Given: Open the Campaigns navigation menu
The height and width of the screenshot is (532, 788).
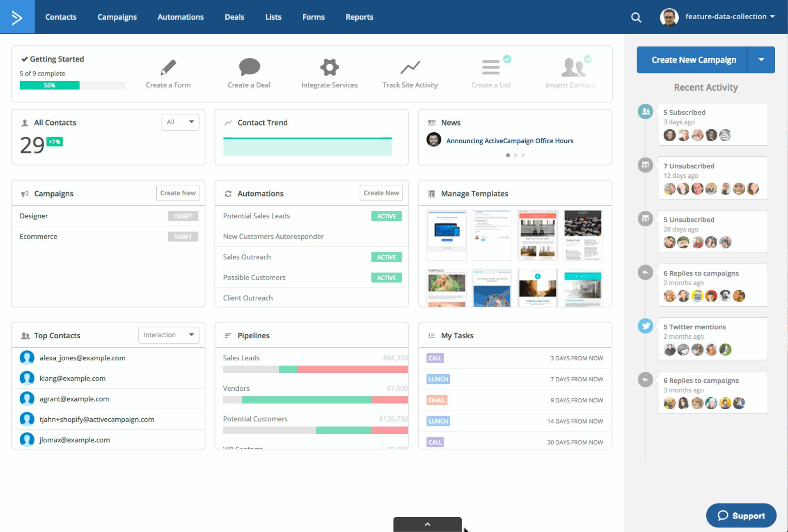Looking at the screenshot, I should [x=117, y=17].
